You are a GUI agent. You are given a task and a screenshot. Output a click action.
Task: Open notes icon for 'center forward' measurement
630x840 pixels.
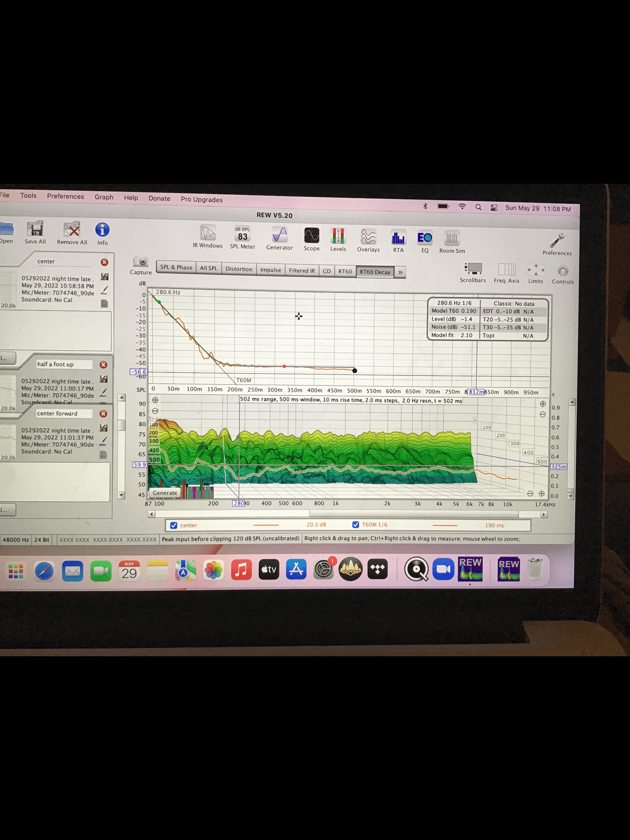(103, 454)
